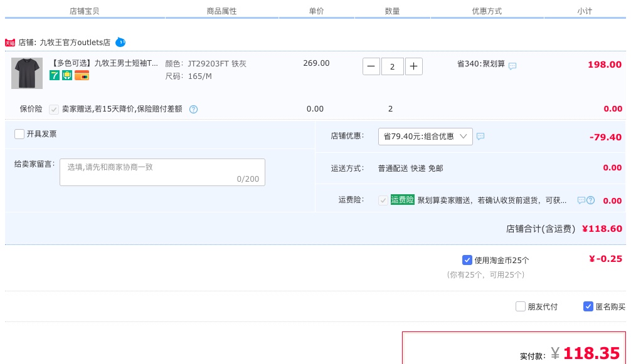Image resolution: width=631 pixels, height=364 pixels.
Task: Click the Tmall logo icon beside store name
Action: [x=10, y=43]
